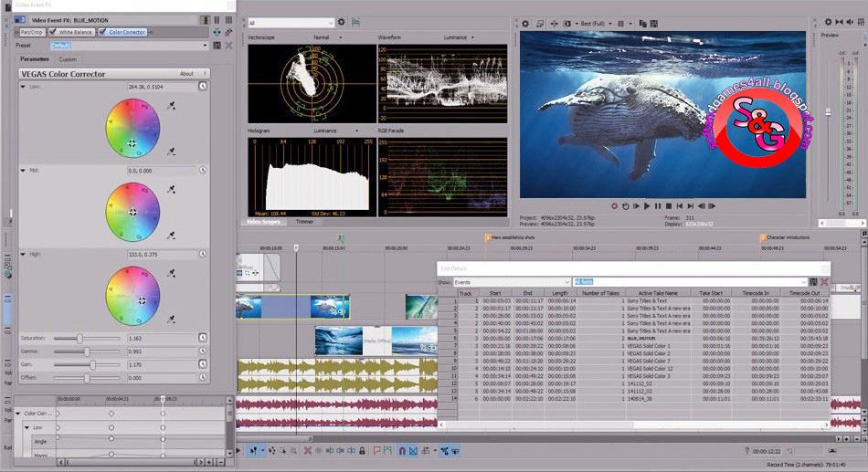Toggle the lock events icon in bottom toolbar
The height and width of the screenshot is (472, 868).
point(362,451)
